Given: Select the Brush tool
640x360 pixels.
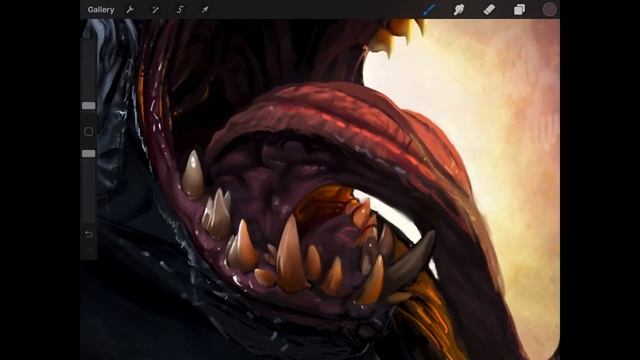Looking at the screenshot, I should [429, 9].
